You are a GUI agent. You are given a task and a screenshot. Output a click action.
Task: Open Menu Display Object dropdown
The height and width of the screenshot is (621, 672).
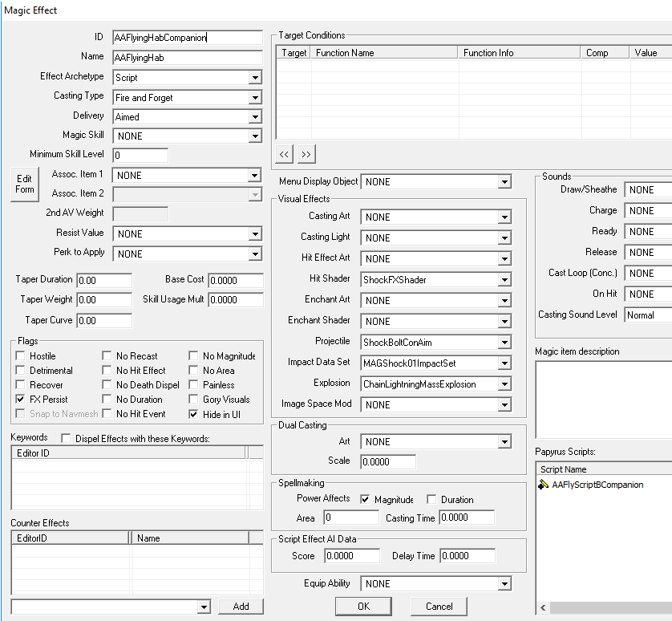504,182
